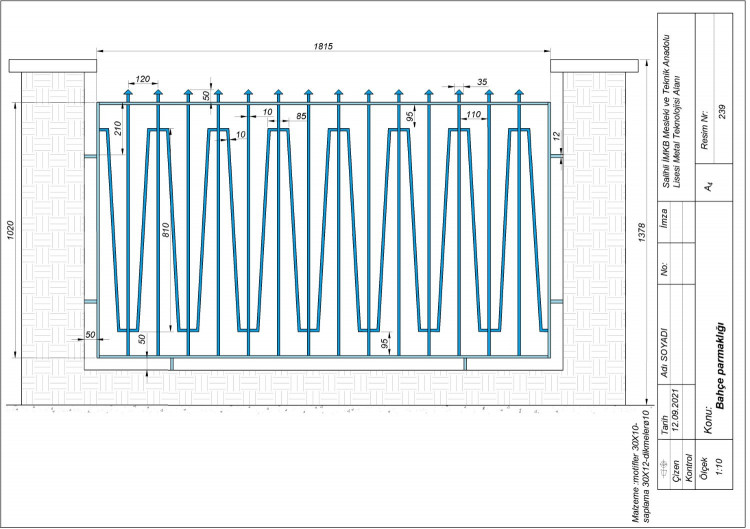
Task: Click the 120 spacing dimension
Action: point(143,78)
